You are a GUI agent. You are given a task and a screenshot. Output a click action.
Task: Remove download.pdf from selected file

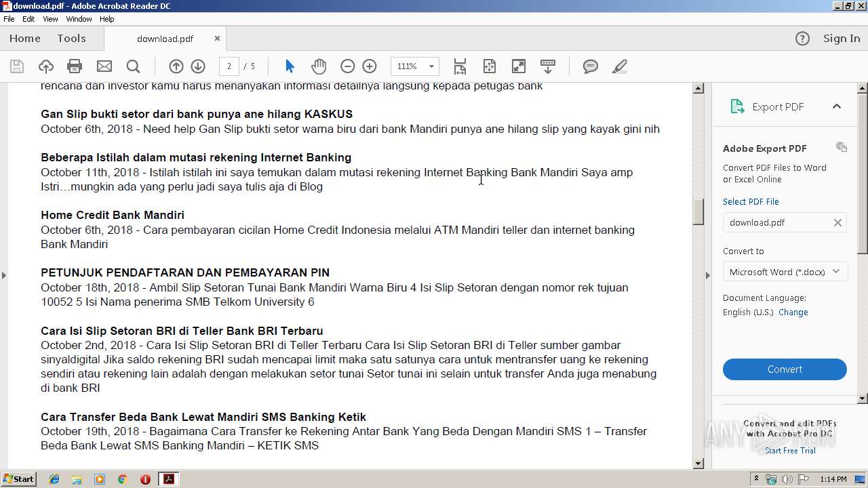(x=837, y=222)
